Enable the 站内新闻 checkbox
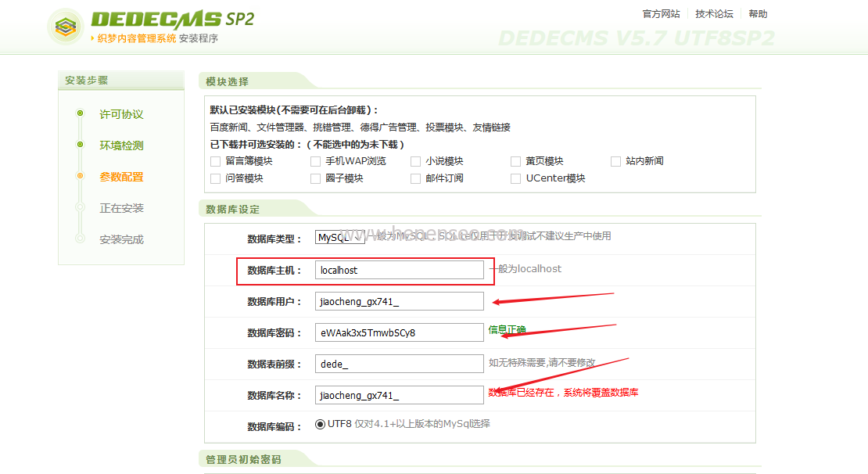The height and width of the screenshot is (474, 868). pos(615,161)
